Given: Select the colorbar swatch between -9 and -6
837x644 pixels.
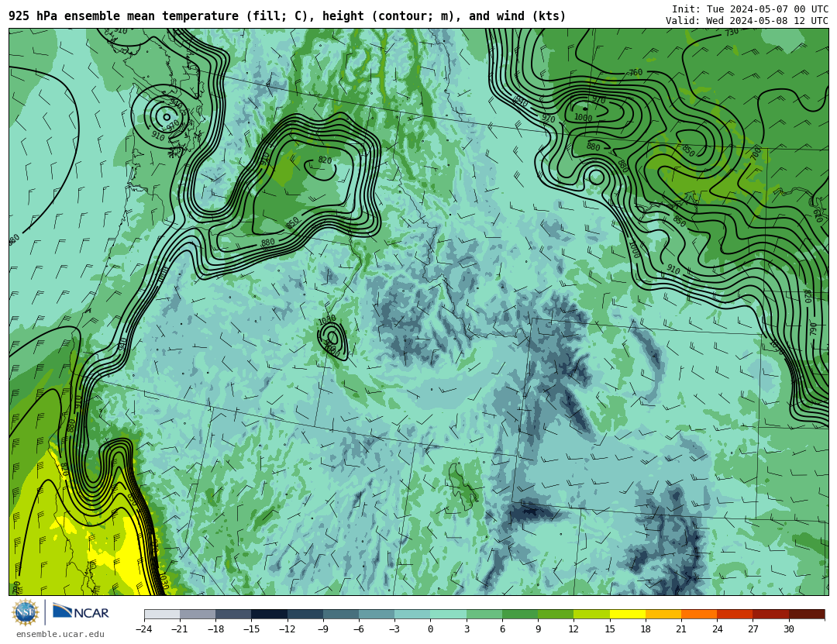Looking at the screenshot, I should click(341, 614).
